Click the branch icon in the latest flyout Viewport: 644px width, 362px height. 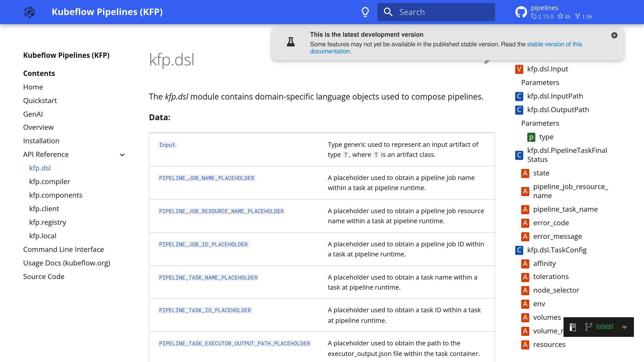588,327
